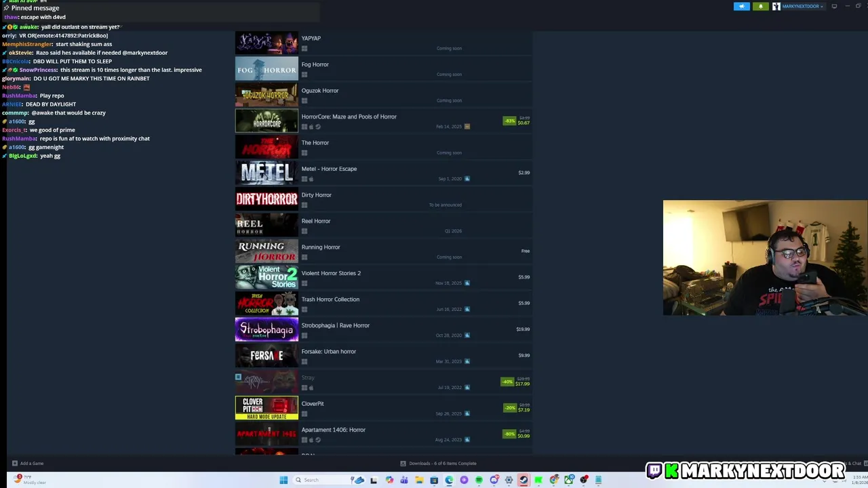Viewport: 868px width, 488px height.
Task: Open Xbox app from taskbar
Action: 569,480
